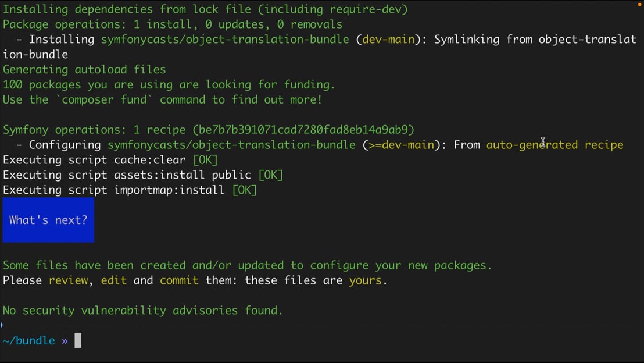Click the yellow word "edit"
This screenshot has height=363, width=644.
click(113, 280)
